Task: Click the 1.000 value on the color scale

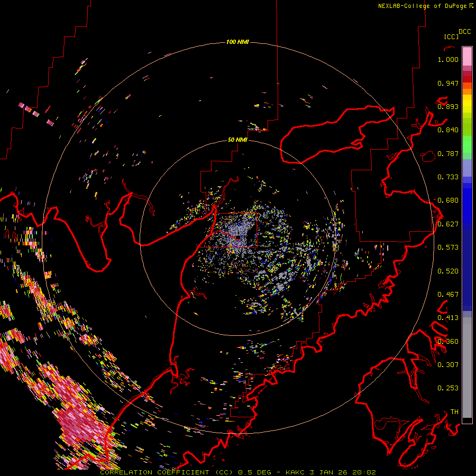Action: pos(448,59)
